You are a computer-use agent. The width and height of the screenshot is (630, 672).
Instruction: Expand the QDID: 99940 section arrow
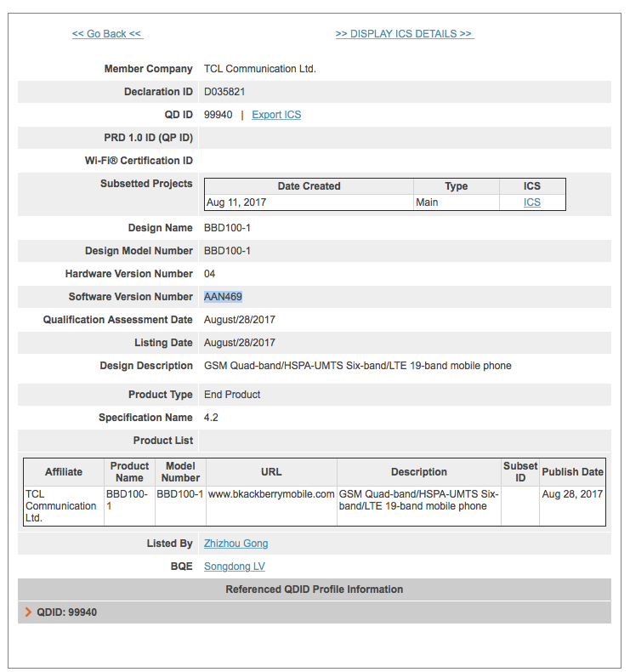28,612
